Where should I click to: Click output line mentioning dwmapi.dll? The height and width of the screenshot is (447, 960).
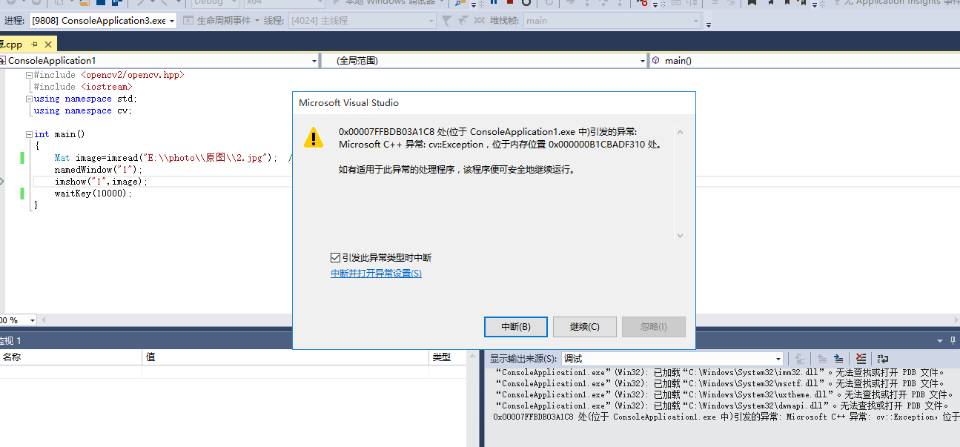721,405
